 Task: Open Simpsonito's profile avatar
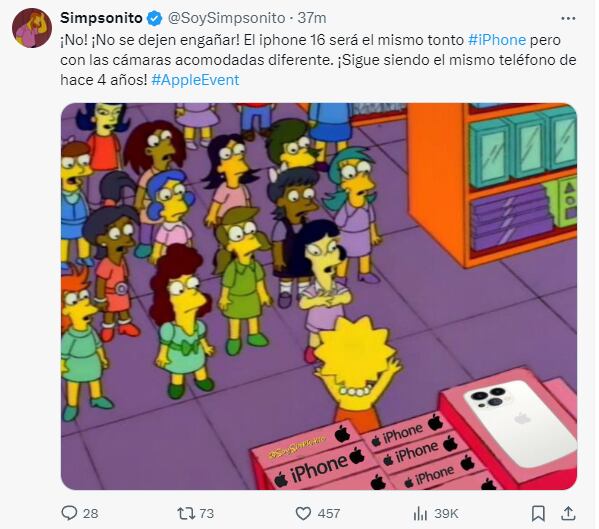click(32, 28)
